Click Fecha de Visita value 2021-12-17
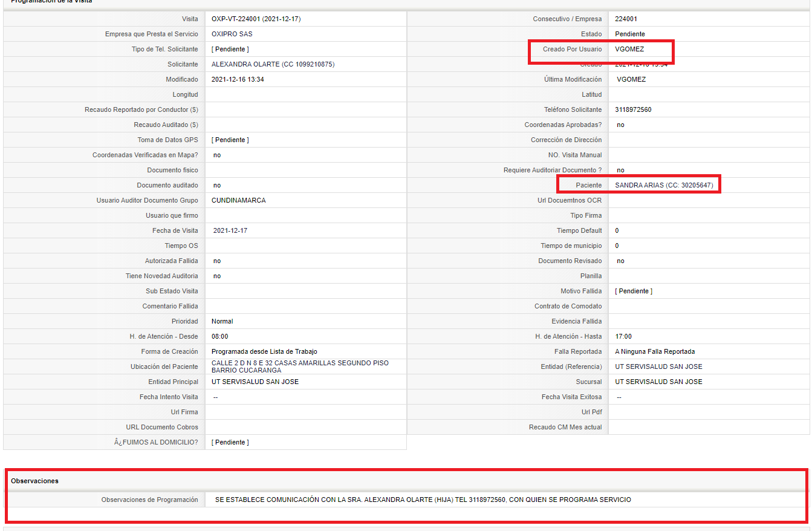 pyautogui.click(x=230, y=230)
